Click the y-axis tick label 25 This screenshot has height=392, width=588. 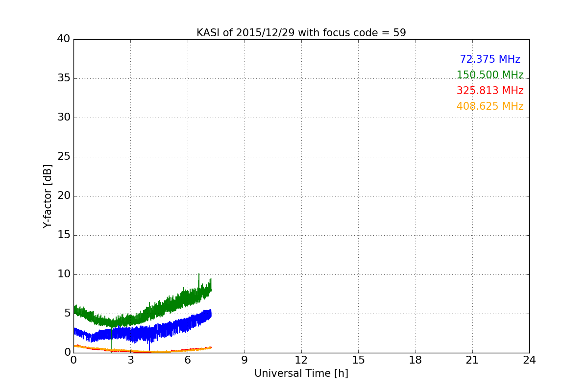point(64,157)
